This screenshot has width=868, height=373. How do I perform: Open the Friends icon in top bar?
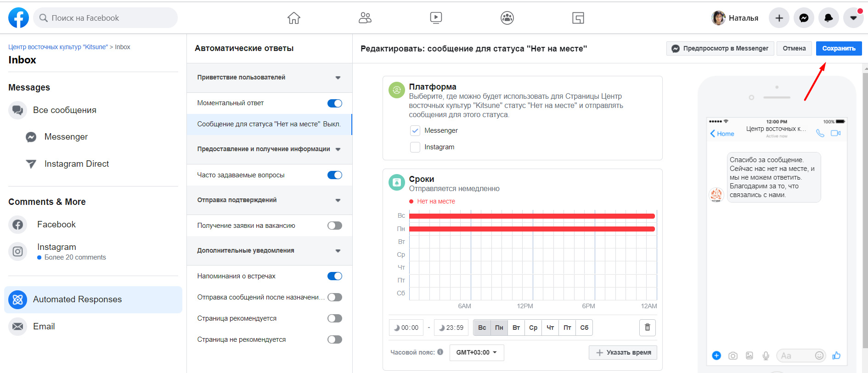tap(365, 18)
